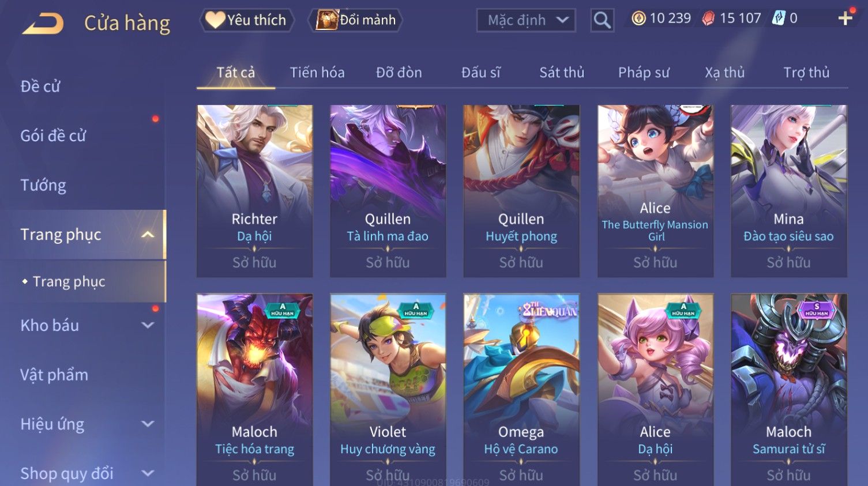Click the blue voucher currency icon
Viewport: 868px width, 486px height.
[x=779, y=18]
